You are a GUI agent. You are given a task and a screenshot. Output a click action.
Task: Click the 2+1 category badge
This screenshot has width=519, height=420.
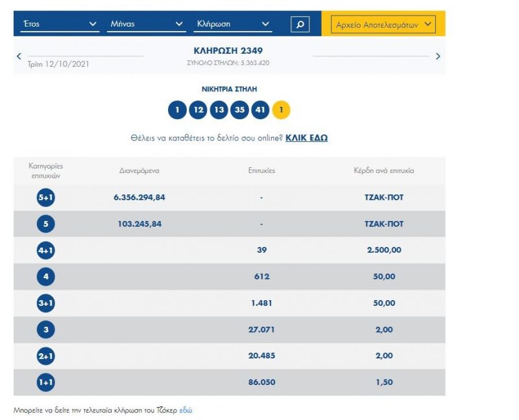point(46,356)
